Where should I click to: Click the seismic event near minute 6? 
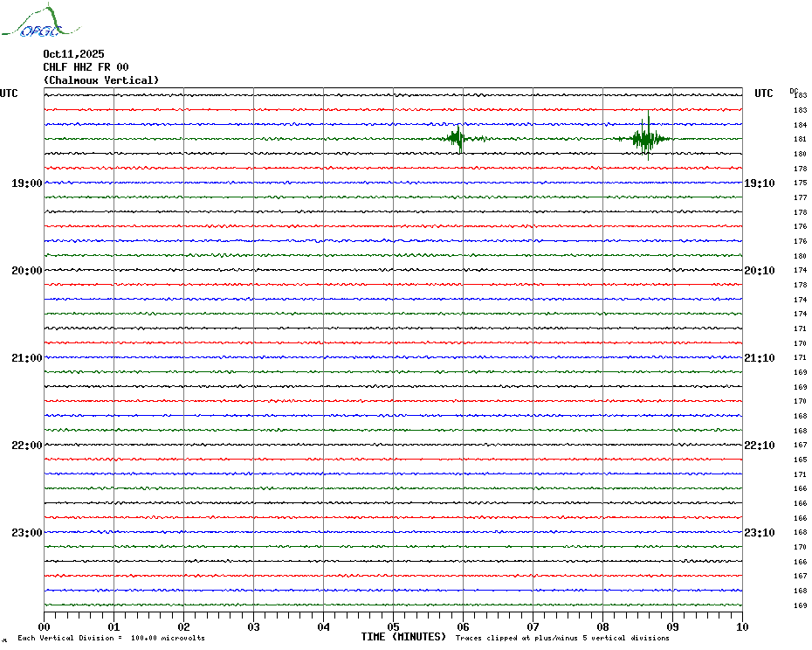(457, 138)
